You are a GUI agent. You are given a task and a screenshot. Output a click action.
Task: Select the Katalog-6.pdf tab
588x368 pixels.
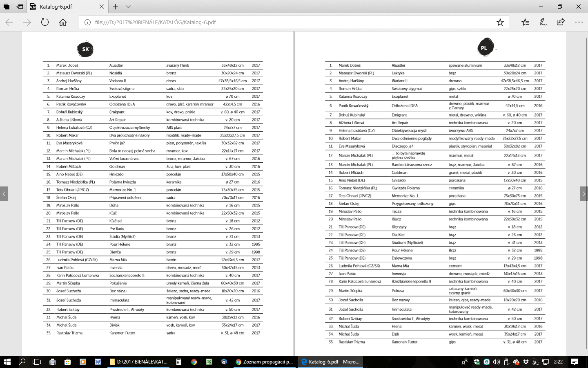(61, 7)
